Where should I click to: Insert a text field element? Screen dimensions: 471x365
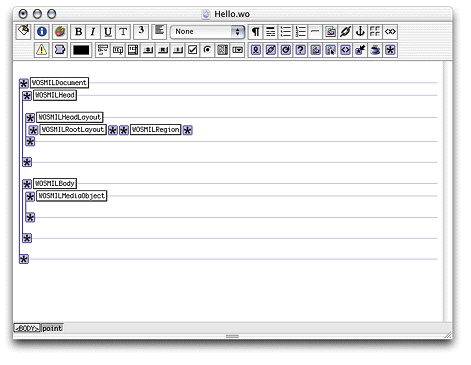[118, 50]
